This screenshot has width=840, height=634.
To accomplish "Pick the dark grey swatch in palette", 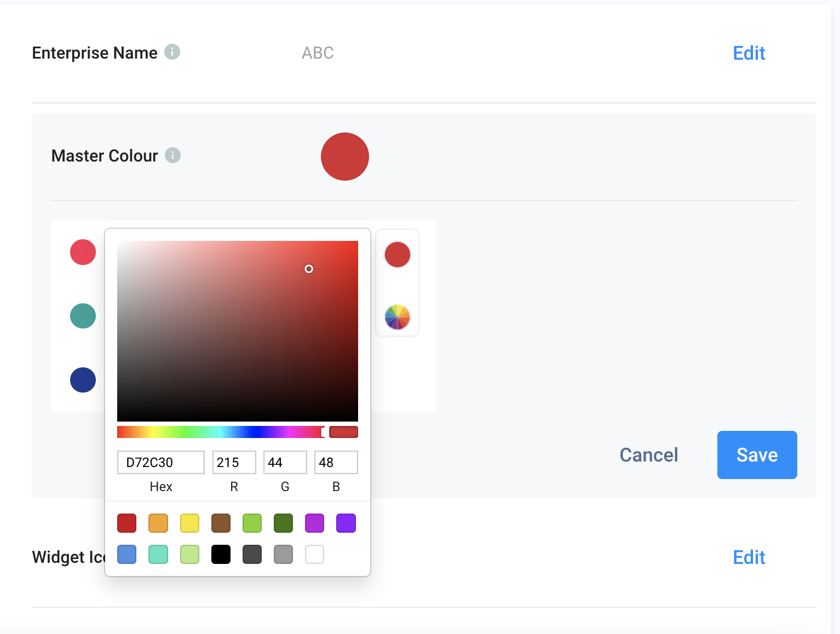I will tap(252, 555).
